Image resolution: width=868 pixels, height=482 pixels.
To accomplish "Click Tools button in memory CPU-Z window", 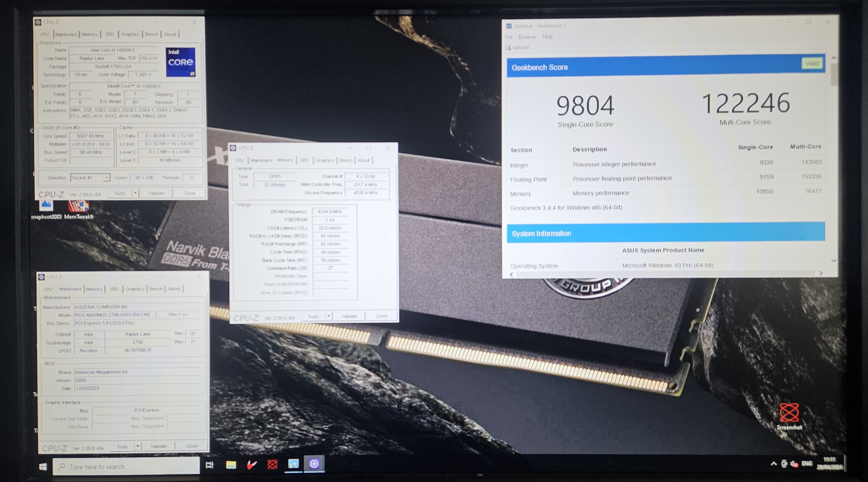I will point(313,316).
